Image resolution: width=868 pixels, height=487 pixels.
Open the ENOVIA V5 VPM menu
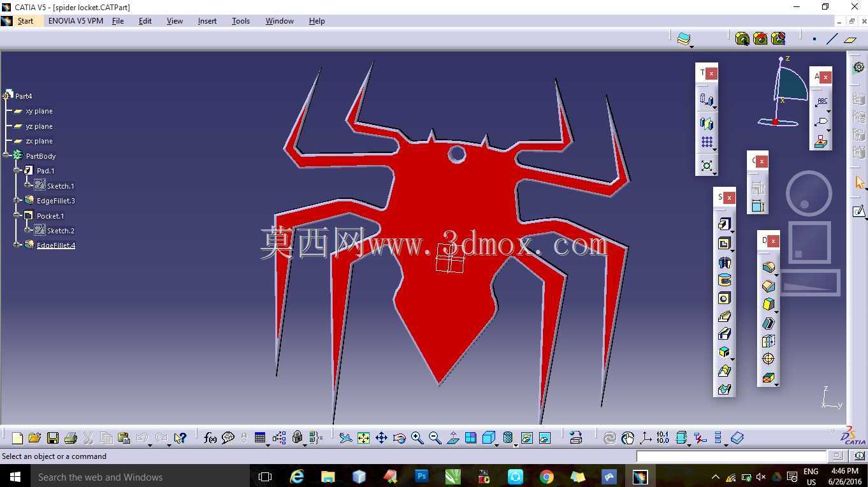(76, 21)
